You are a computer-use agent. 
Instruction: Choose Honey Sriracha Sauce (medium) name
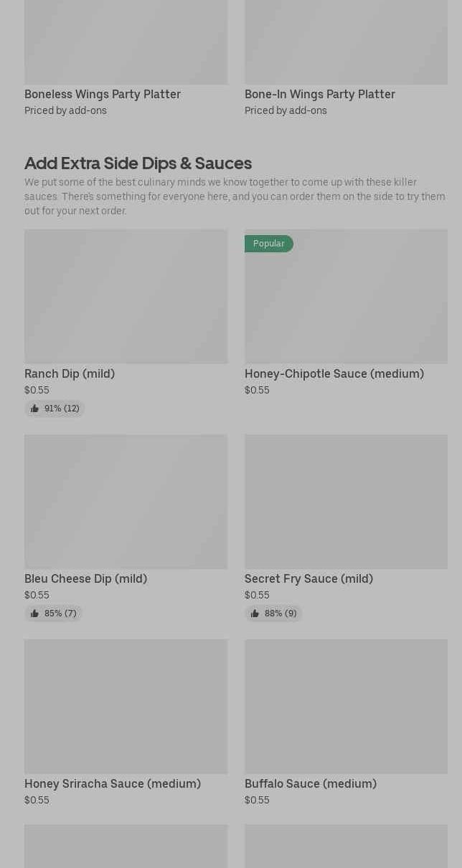click(113, 783)
